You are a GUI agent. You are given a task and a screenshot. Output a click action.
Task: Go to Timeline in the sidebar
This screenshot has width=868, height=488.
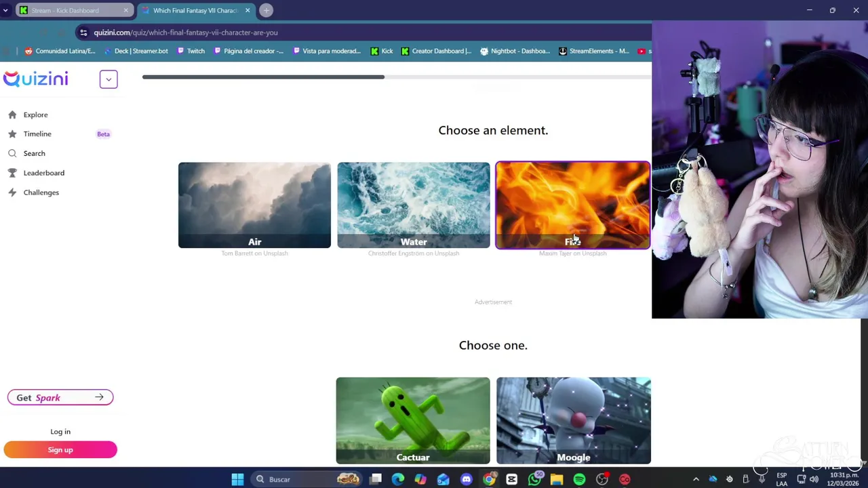tap(37, 134)
